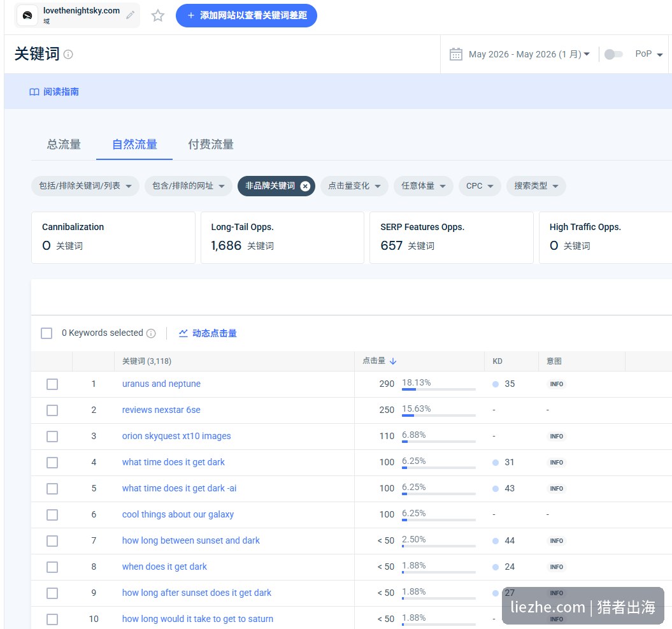Screen dimensions: 672x629
Task: Check the box for uranus and neptune
Action: tap(52, 384)
